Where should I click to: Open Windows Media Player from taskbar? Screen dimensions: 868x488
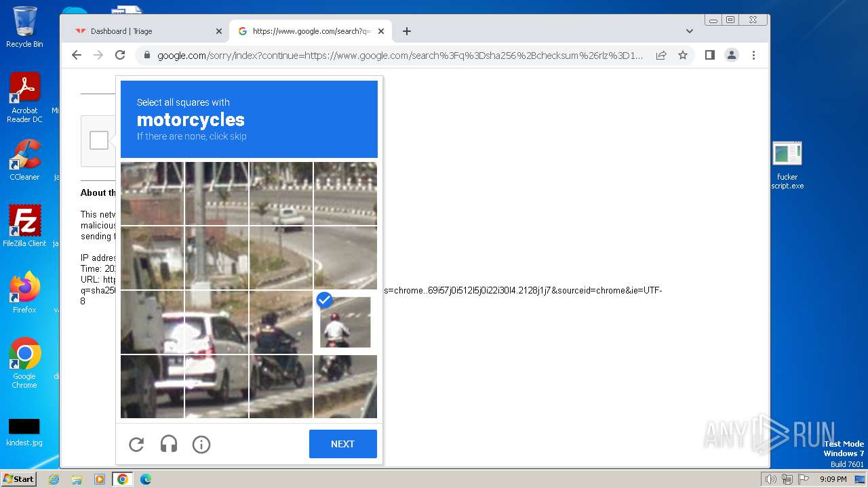click(x=99, y=479)
